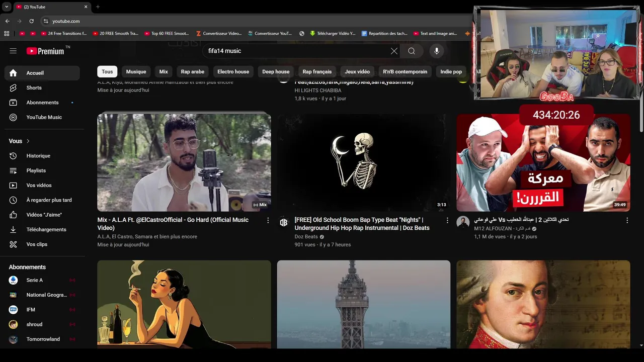
Task: Open National Geographic subscription channel
Action: pyautogui.click(x=42, y=295)
